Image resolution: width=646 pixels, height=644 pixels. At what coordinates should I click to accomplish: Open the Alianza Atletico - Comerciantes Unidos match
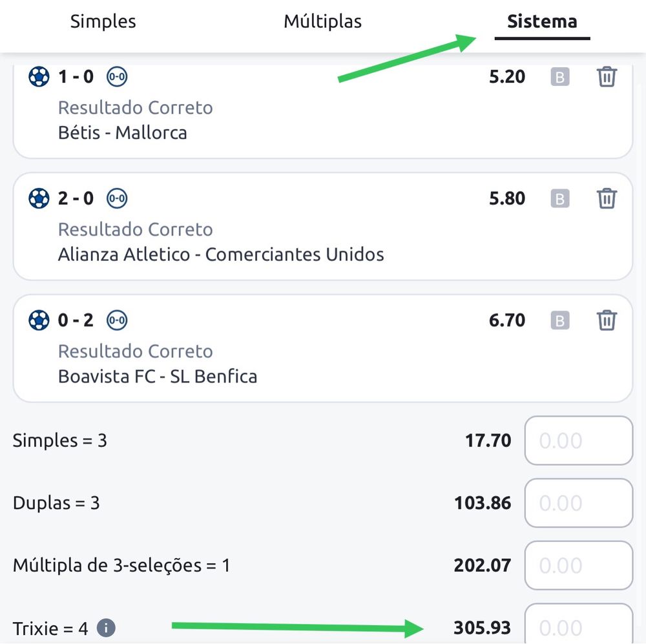click(221, 254)
